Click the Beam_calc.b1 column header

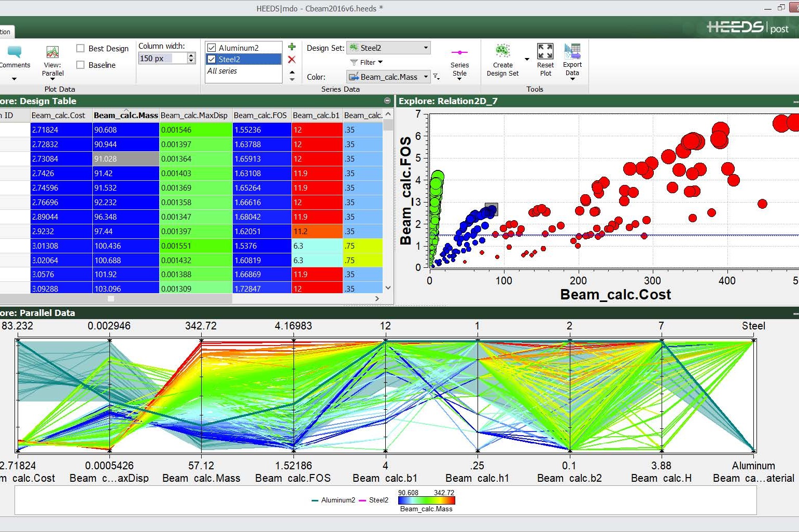point(316,115)
